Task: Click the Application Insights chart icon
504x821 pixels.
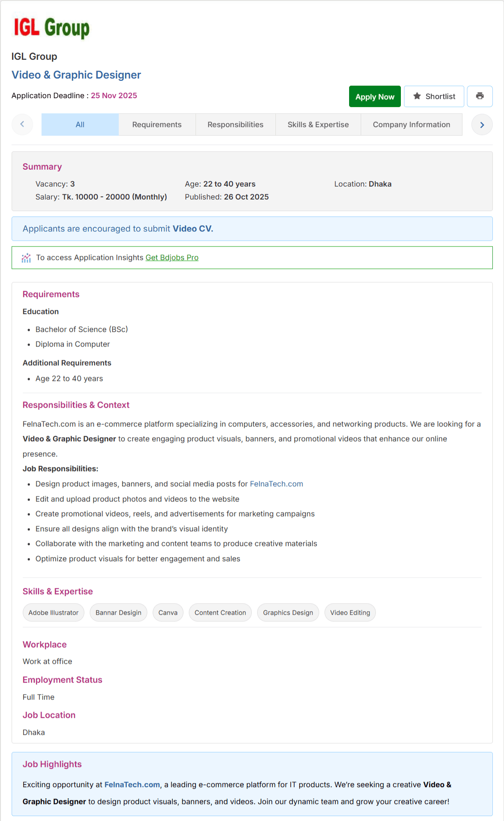Action: [26, 258]
